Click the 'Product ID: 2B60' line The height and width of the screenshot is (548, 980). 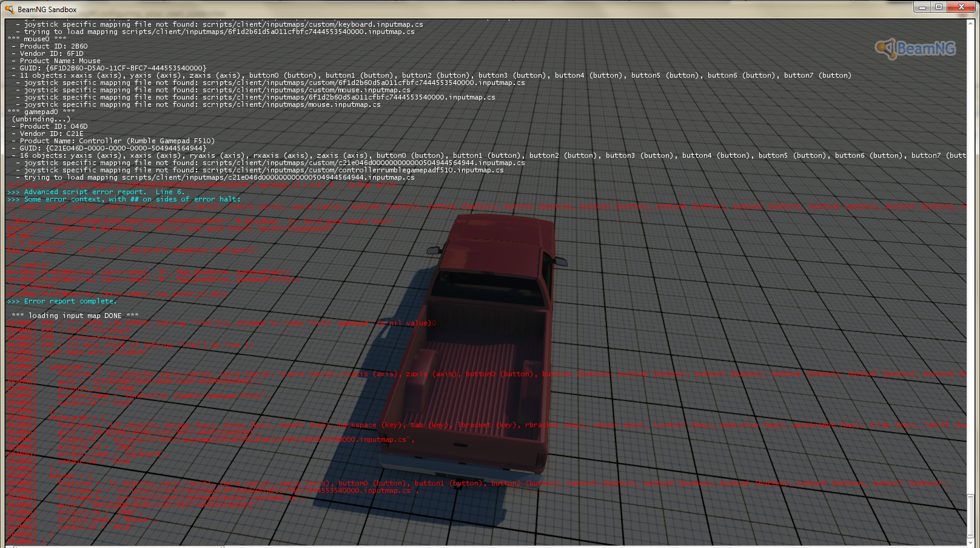[50, 46]
